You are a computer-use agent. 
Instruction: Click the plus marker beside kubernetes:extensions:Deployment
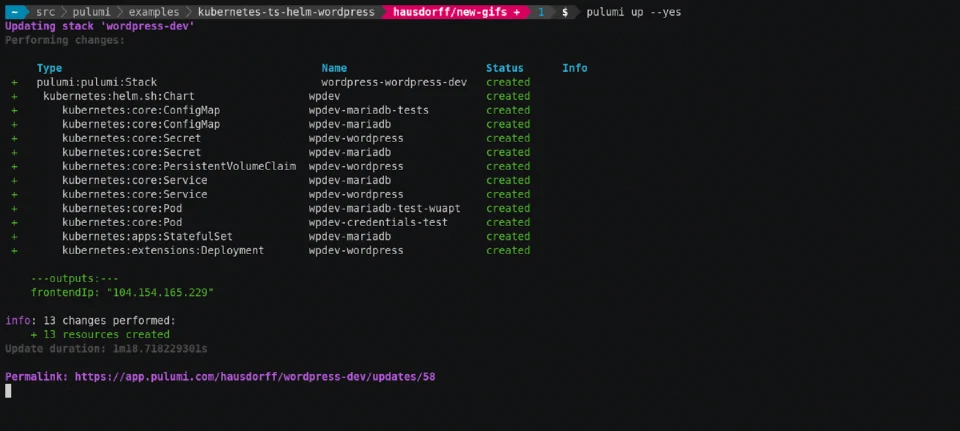pyautogui.click(x=14, y=250)
